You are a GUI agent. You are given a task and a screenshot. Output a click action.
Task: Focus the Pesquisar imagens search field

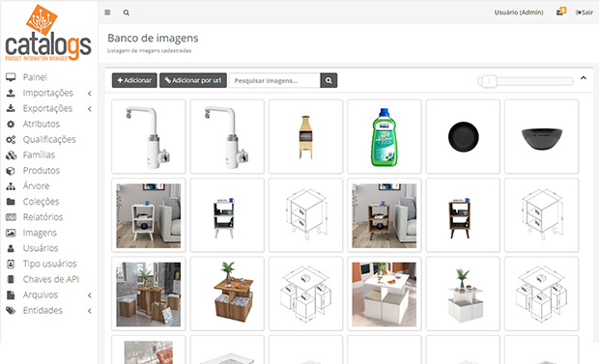[274, 80]
